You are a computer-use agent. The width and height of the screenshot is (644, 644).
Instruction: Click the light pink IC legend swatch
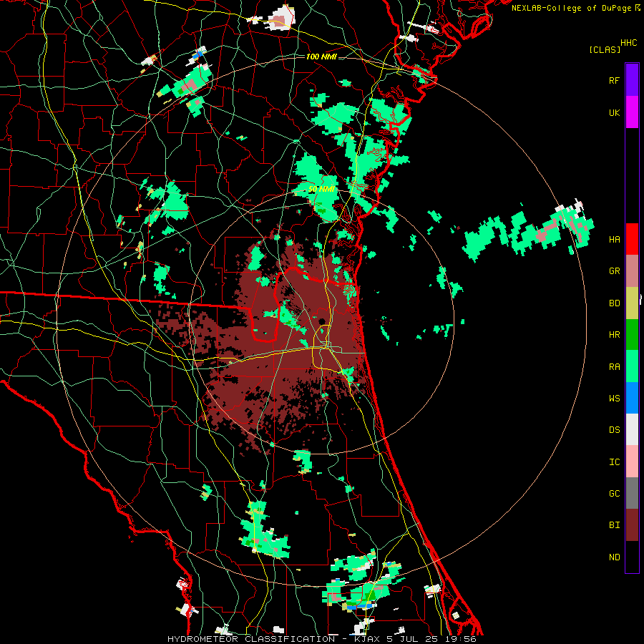[632, 462]
